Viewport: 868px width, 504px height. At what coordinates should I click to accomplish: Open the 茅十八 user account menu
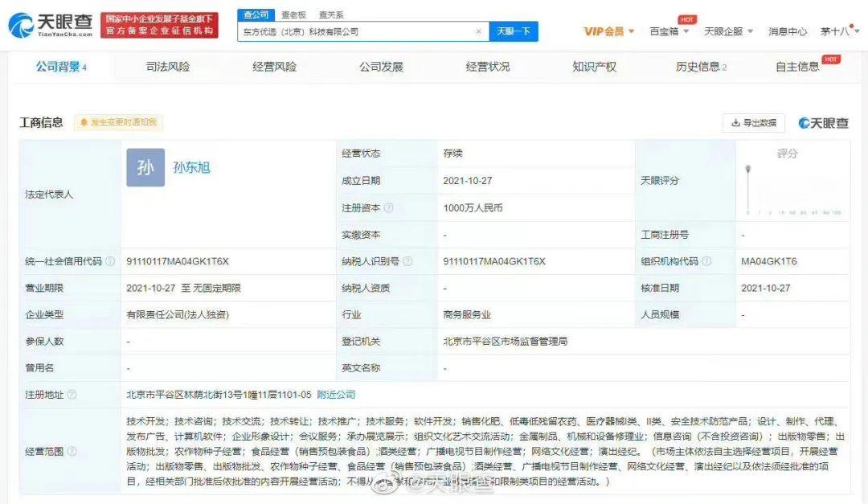(838, 31)
